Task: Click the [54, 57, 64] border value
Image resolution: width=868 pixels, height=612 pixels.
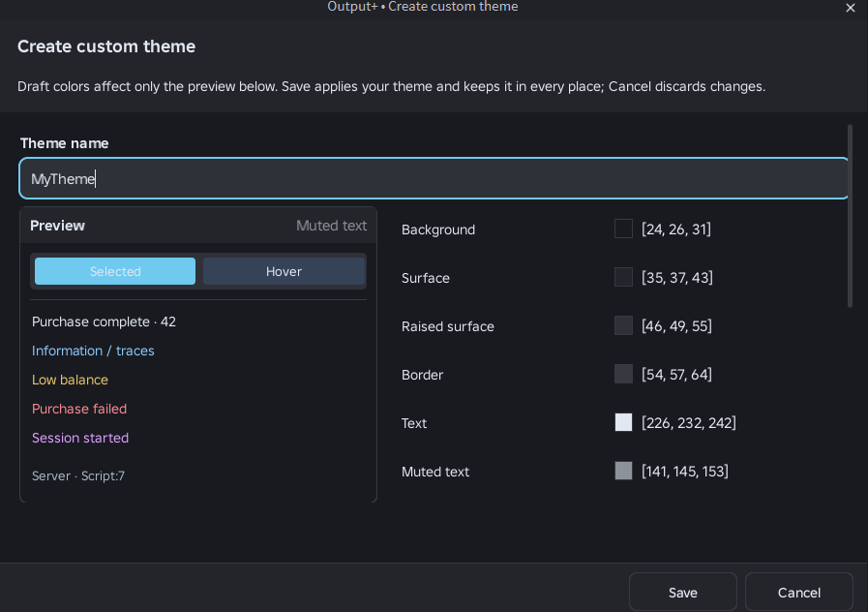Action: pos(676,374)
